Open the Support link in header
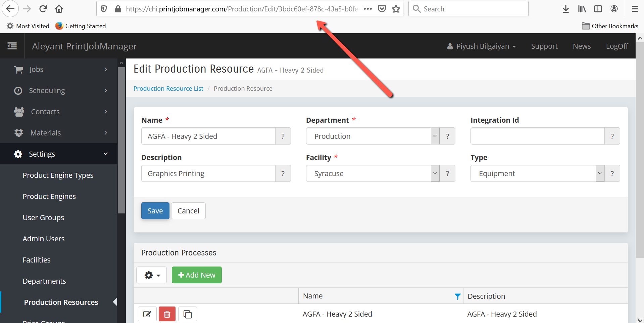Screen dimensions: 644x323 click(544, 46)
